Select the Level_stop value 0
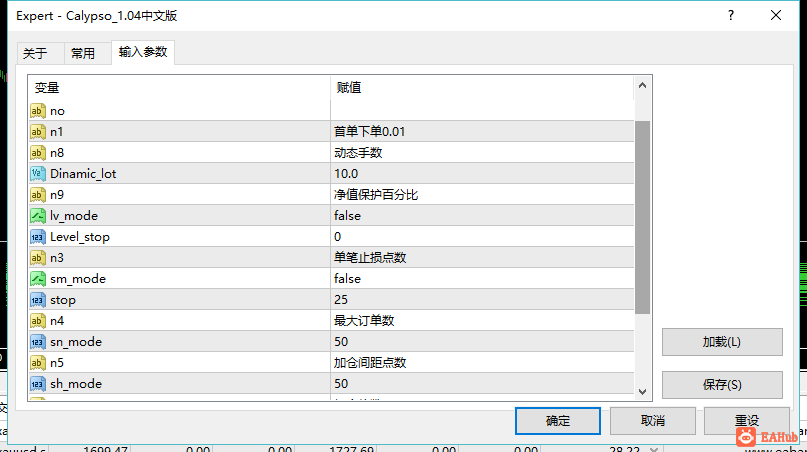 [x=338, y=237]
